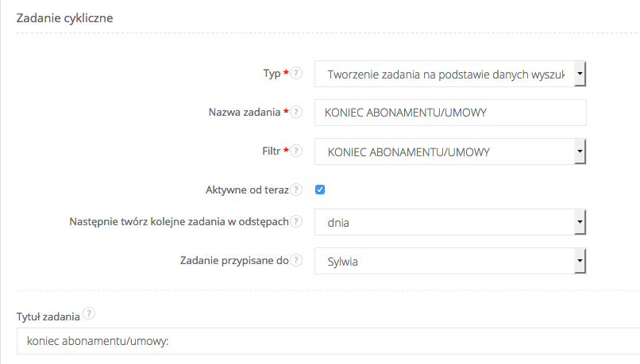Click the Filtr field label

pyautogui.click(x=269, y=150)
